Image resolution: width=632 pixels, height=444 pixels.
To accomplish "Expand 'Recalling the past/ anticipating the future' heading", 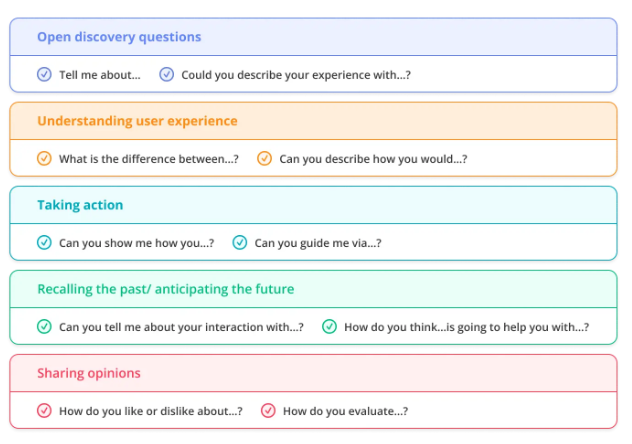I will [165, 289].
